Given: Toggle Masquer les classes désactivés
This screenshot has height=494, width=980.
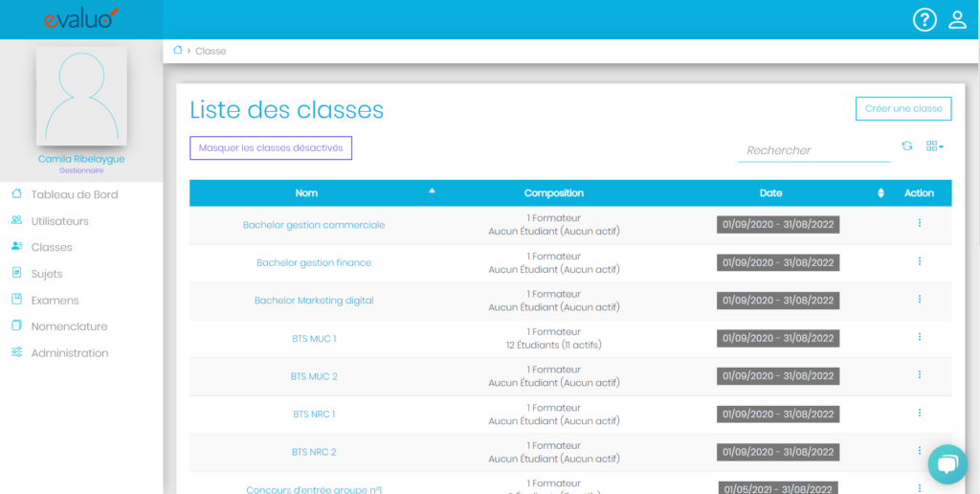Looking at the screenshot, I should (x=271, y=148).
